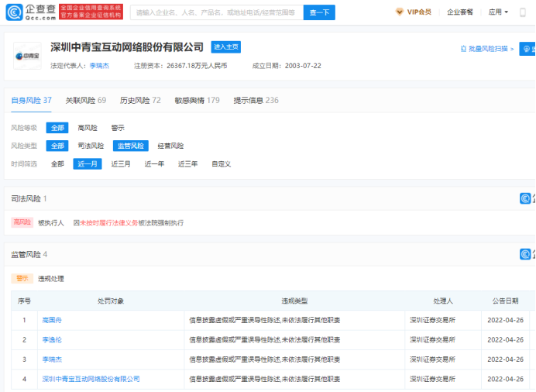Switch to 自身风险 37 tab
This screenshot has width=536, height=392.
(31, 101)
